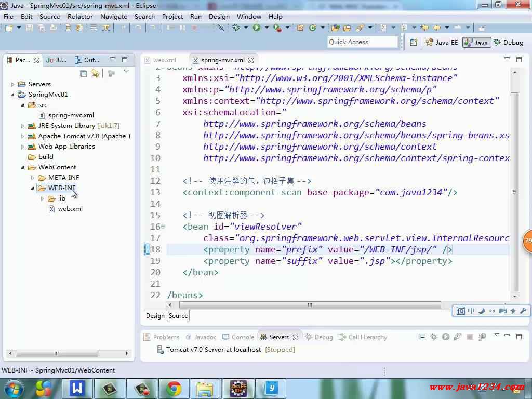Switch to the web.xml editor tab
532x399 pixels.
tap(161, 60)
